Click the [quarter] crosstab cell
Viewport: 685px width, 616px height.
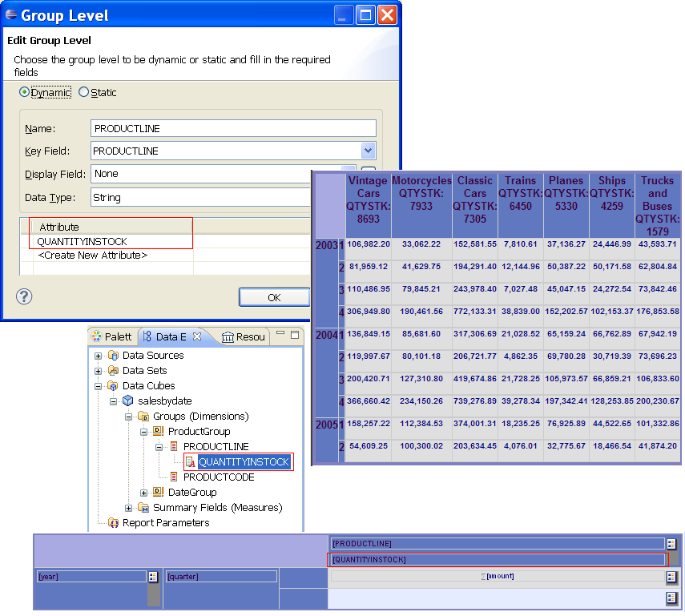click(x=221, y=577)
